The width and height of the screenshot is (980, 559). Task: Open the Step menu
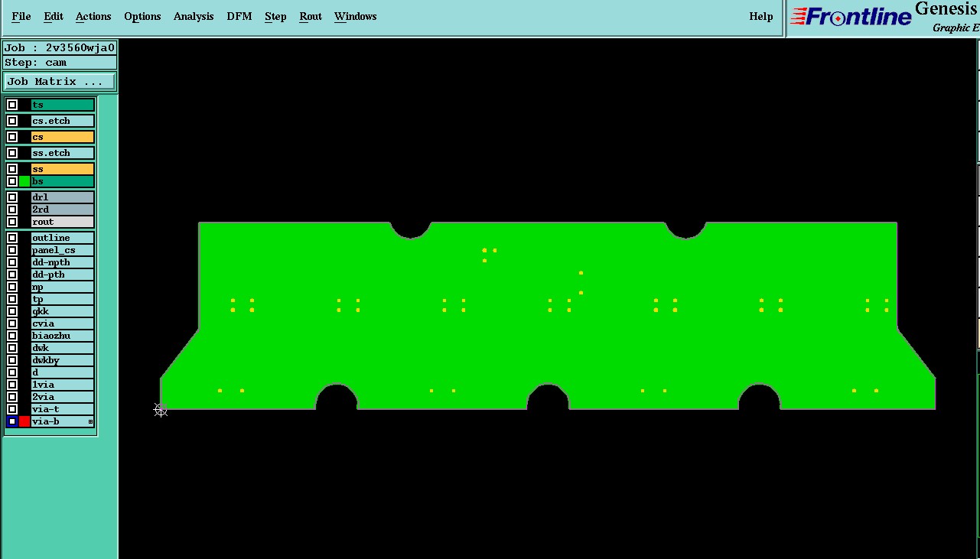tap(275, 16)
